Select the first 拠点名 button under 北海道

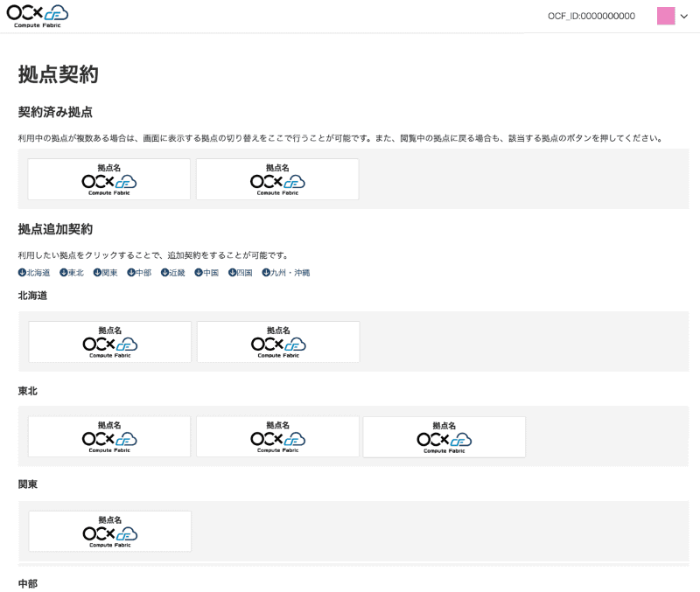(108, 341)
